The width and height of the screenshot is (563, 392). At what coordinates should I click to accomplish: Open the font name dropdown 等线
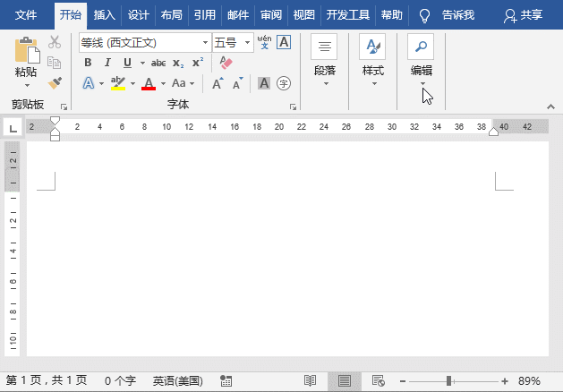point(205,42)
